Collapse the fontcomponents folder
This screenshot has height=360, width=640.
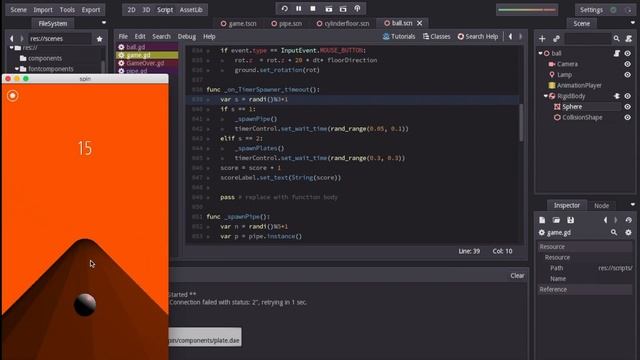click(17, 69)
